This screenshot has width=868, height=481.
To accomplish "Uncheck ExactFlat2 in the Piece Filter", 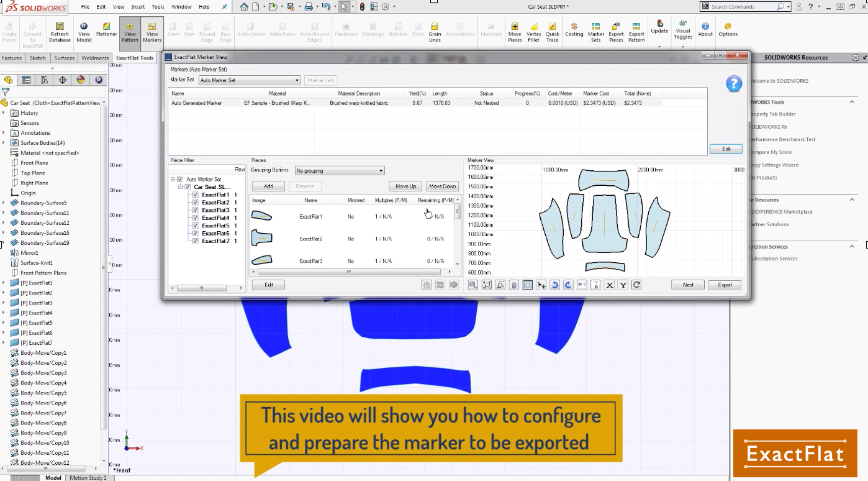I will pos(196,203).
